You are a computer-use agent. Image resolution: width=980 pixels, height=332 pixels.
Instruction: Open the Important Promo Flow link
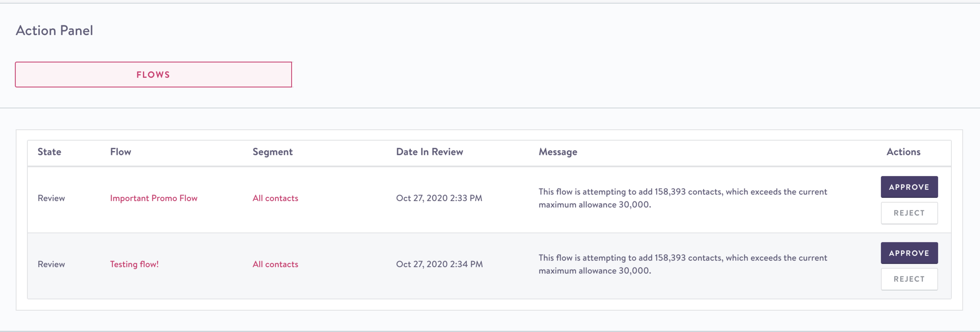[x=154, y=198]
